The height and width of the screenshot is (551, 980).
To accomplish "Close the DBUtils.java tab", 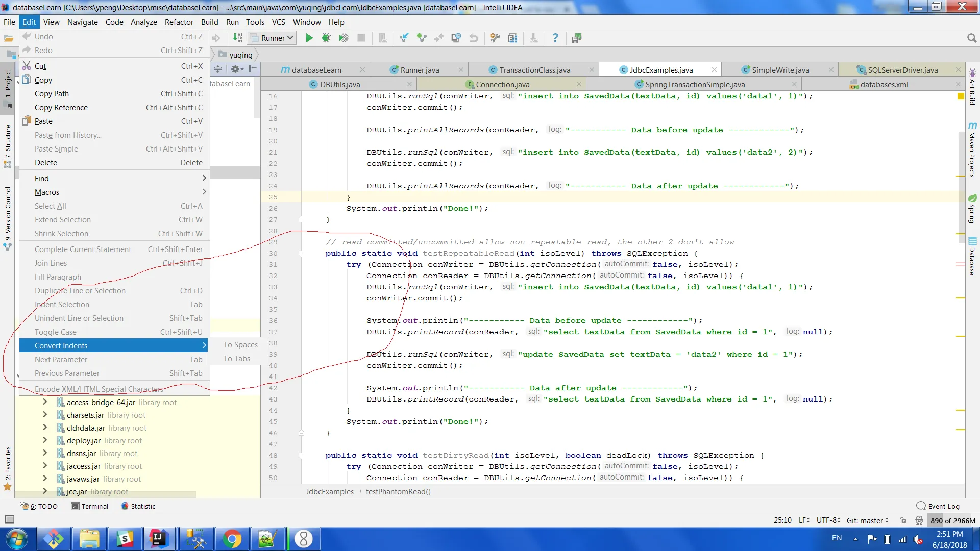I will pos(409,84).
